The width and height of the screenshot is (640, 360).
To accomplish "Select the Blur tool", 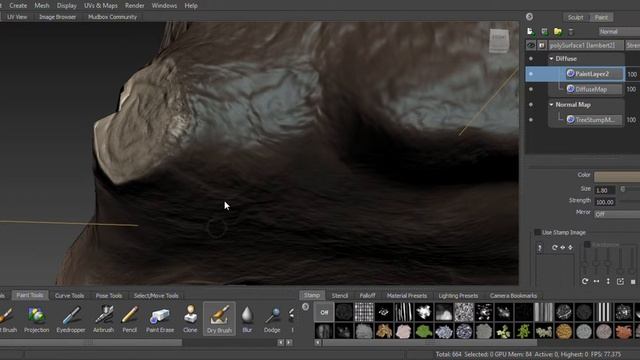I will coord(247,319).
